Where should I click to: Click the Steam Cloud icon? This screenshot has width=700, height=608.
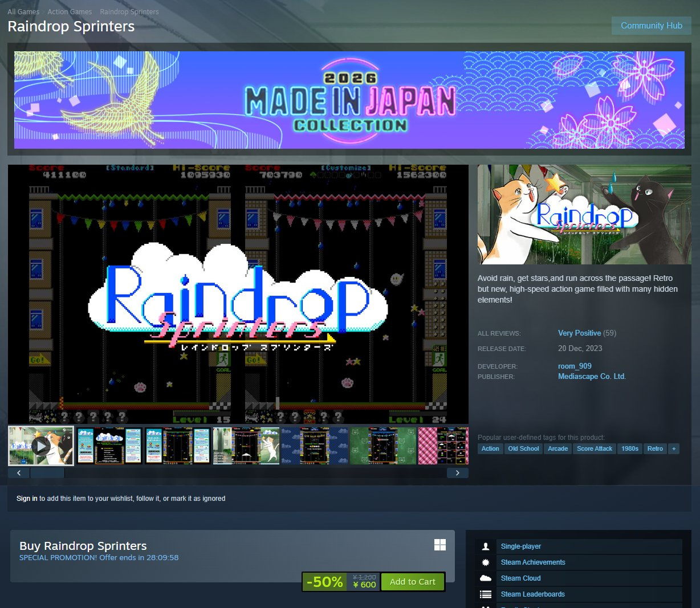(486, 578)
